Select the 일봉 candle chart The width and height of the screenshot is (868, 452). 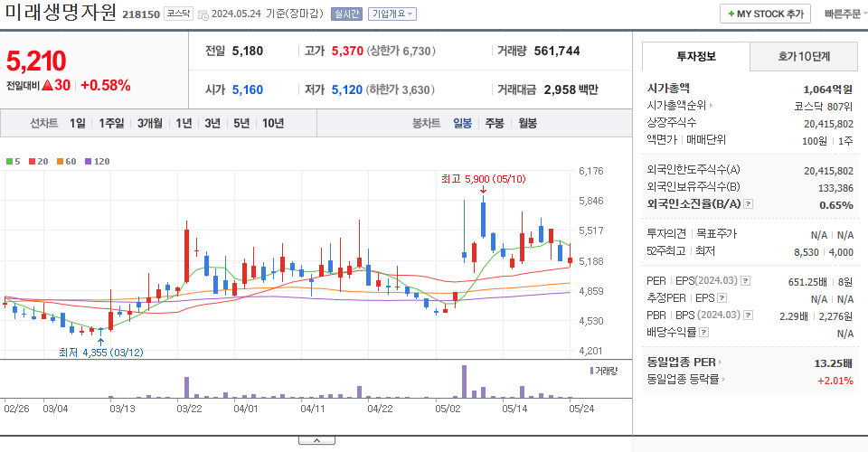click(462, 123)
